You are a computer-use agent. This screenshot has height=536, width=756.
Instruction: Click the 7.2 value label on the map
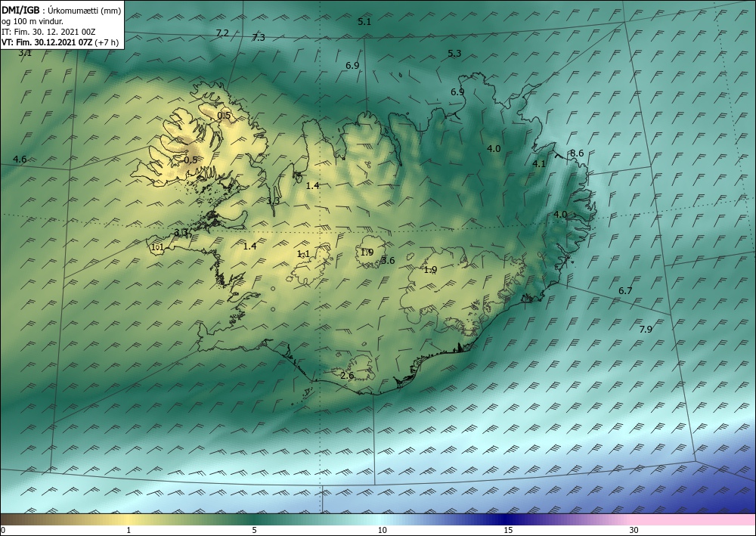[x=222, y=33]
